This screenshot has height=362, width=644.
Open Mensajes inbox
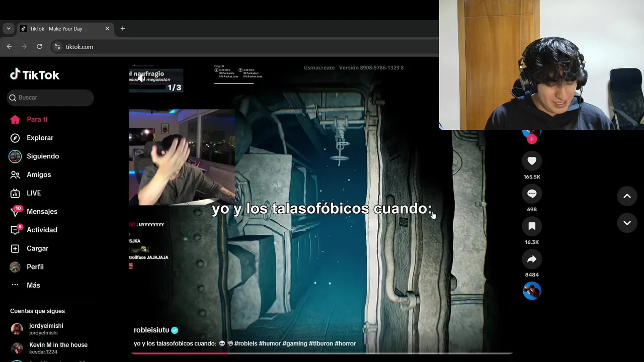(x=42, y=212)
